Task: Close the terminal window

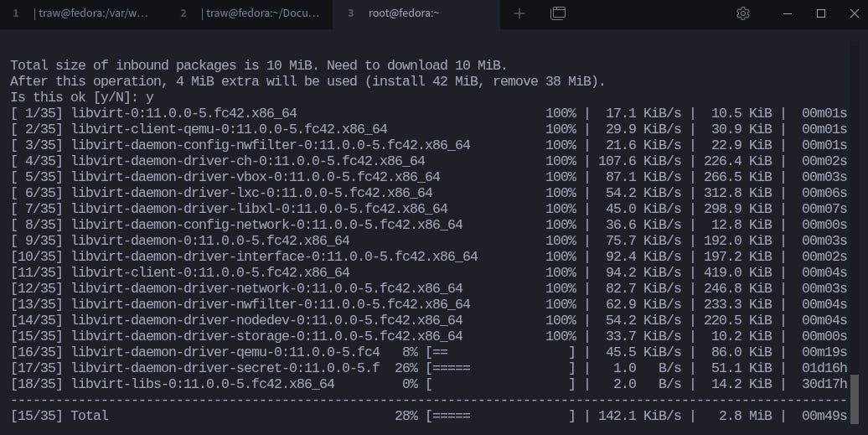Action: pyautogui.click(x=854, y=13)
